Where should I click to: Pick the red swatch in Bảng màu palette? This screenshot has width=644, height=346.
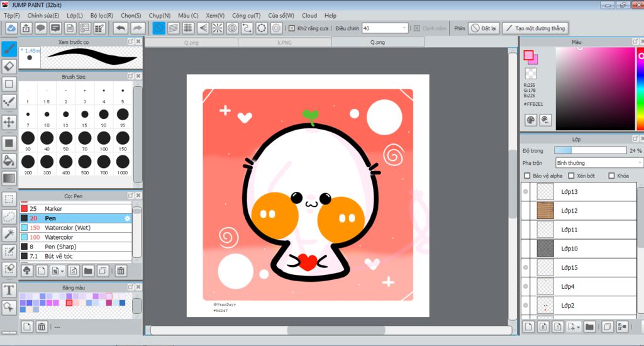click(x=69, y=303)
